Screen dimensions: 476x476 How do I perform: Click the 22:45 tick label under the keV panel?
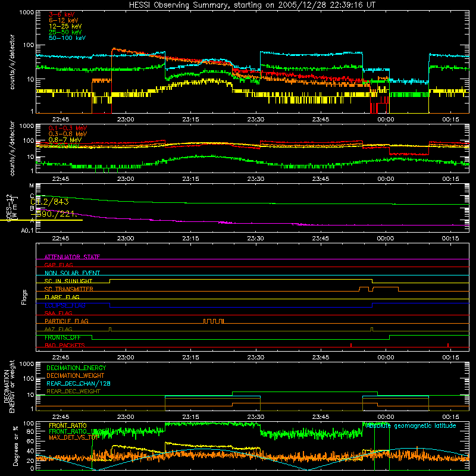(x=61, y=120)
